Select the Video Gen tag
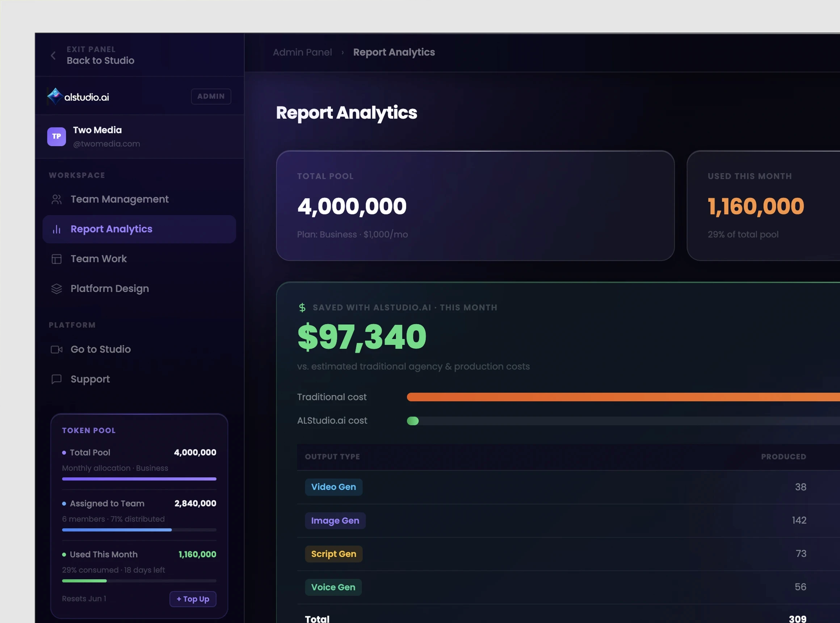The image size is (840, 623). click(334, 487)
